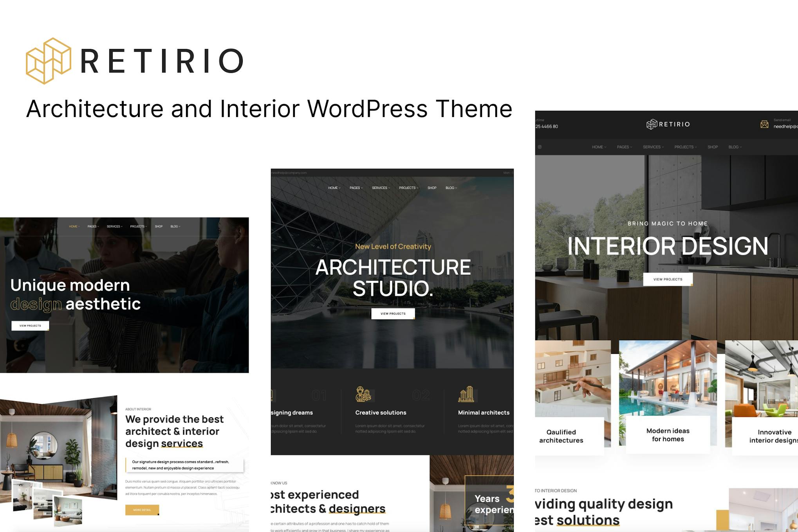
Task: Click the Instagram icon beside the navigation menu
Action: (539, 147)
